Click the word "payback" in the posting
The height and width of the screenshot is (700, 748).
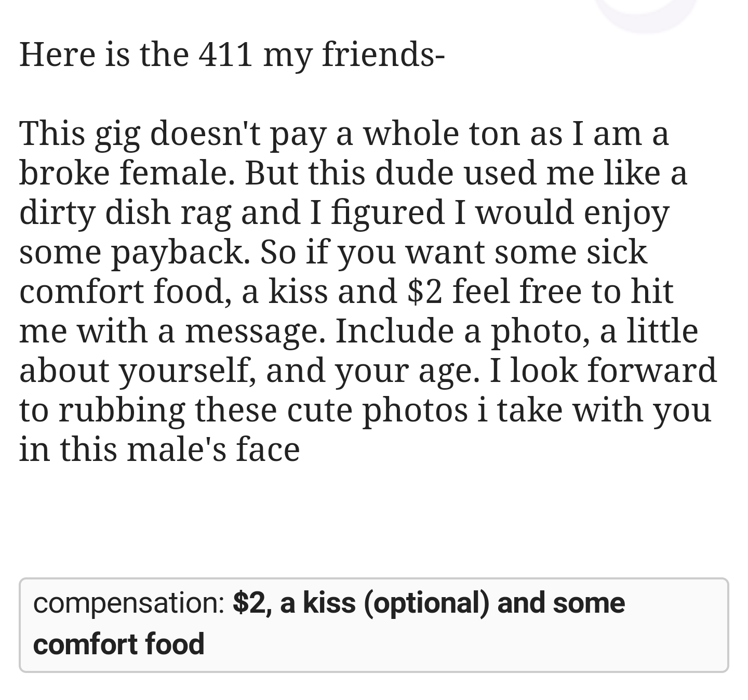177,252
